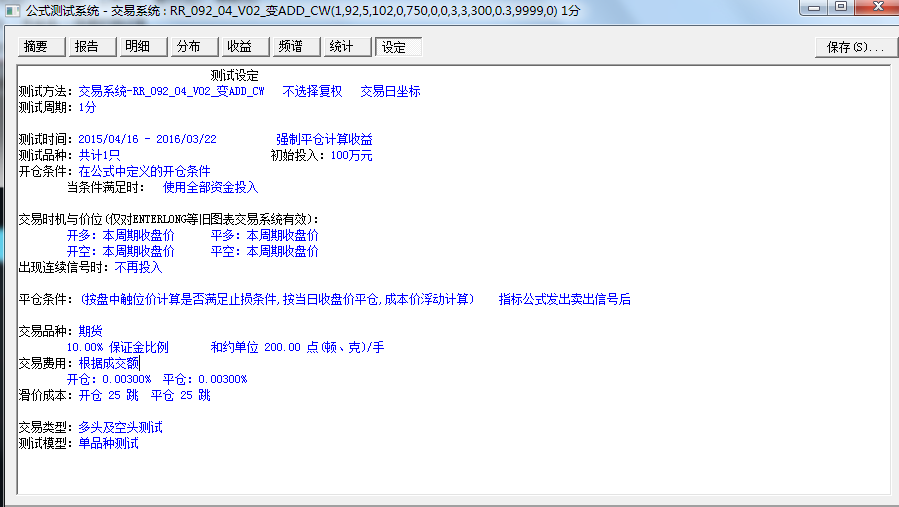
Task: Maximize the 公式测试系统 window
Action: [841, 8]
